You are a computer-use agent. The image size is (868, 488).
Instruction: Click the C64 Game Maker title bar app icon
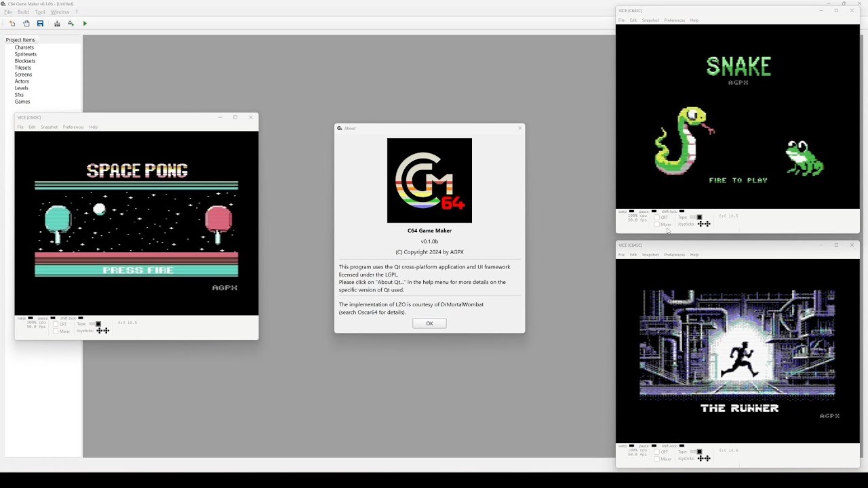point(3,3)
